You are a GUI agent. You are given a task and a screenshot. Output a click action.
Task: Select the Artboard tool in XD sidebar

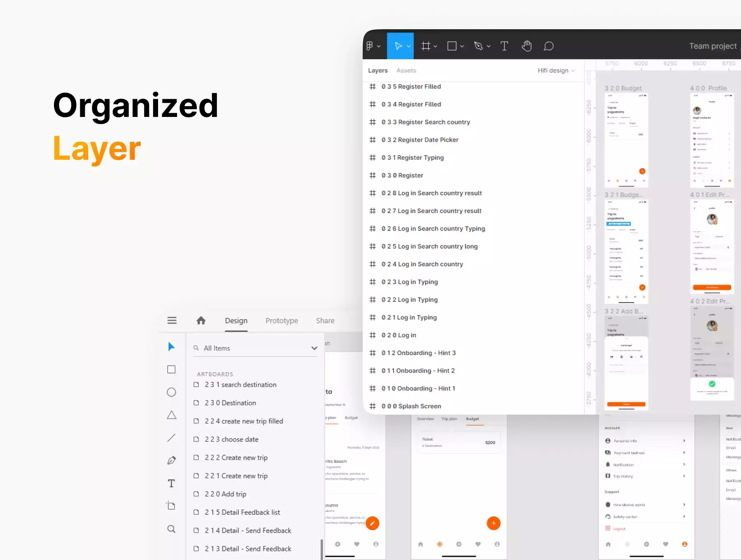tap(171, 505)
